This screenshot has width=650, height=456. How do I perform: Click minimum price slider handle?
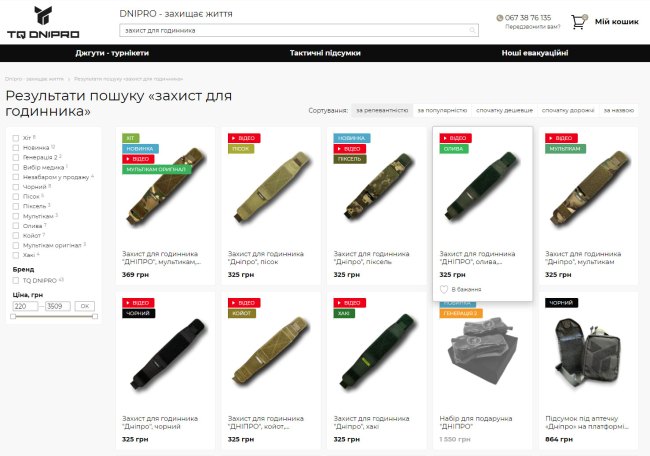pos(13,316)
